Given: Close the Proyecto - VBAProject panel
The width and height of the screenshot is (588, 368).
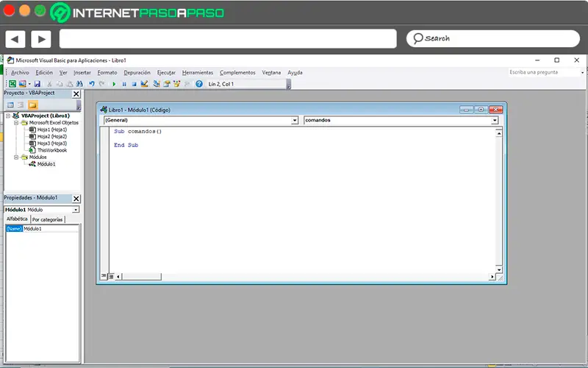Looking at the screenshot, I should pyautogui.click(x=76, y=94).
